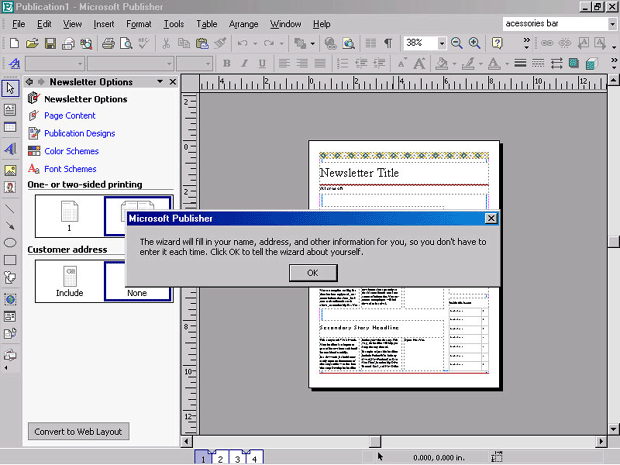Click the Font Color letter A icon
The image size is (620, 465).
[x=494, y=63]
